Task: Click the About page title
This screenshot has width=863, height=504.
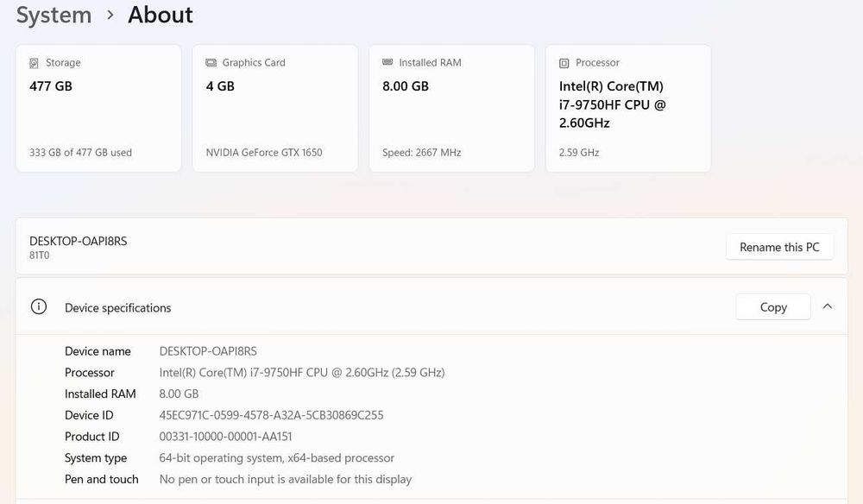Action: (161, 15)
